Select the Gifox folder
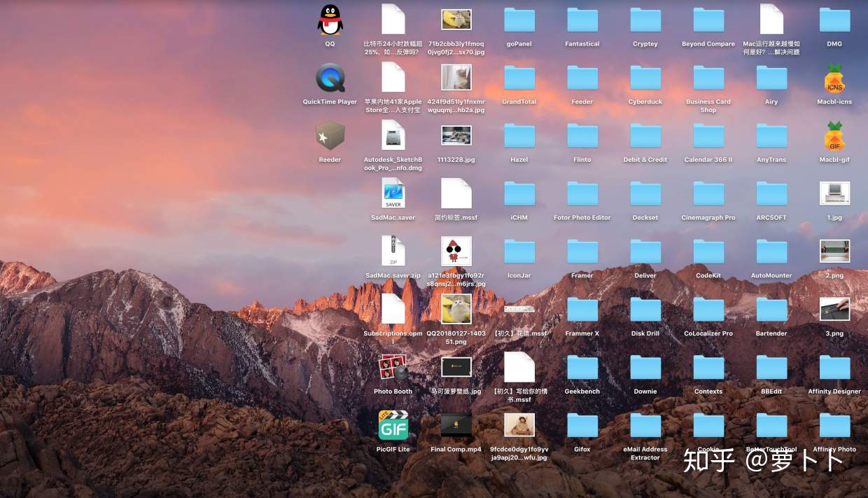 point(582,426)
